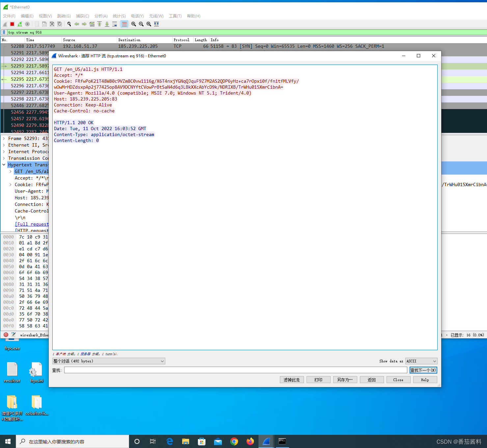Click the Help button in stream dialog
This screenshot has height=448, width=487.
click(425, 380)
